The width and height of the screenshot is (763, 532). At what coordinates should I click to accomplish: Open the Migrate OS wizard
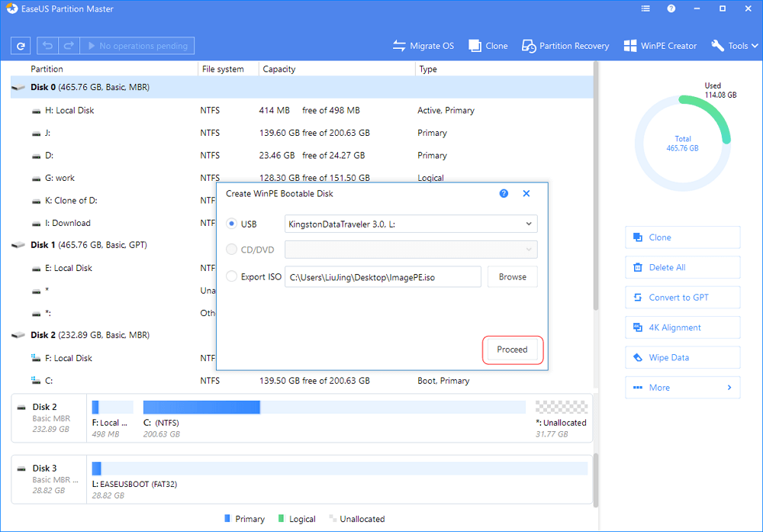(423, 46)
